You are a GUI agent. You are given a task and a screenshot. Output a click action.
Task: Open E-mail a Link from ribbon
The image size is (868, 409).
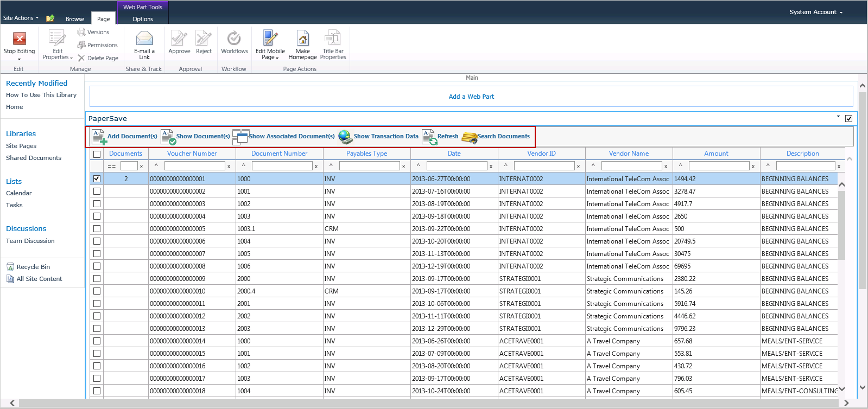click(x=144, y=39)
